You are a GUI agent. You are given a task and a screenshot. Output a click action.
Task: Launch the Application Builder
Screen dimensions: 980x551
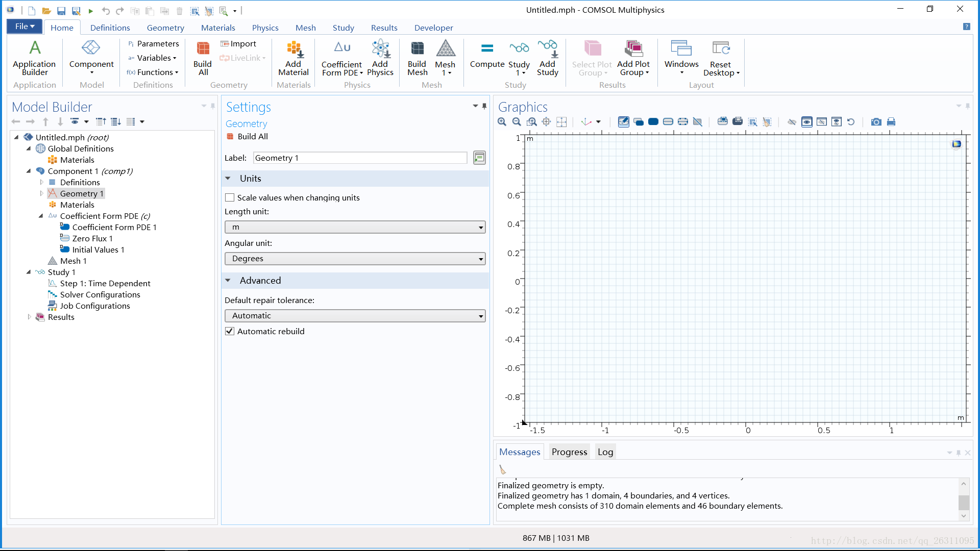click(x=34, y=57)
